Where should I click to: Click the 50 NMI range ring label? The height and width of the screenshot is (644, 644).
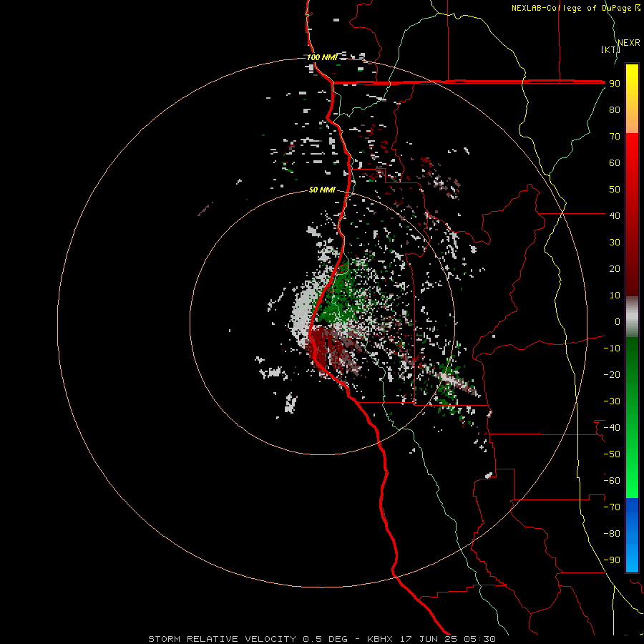pos(322,190)
